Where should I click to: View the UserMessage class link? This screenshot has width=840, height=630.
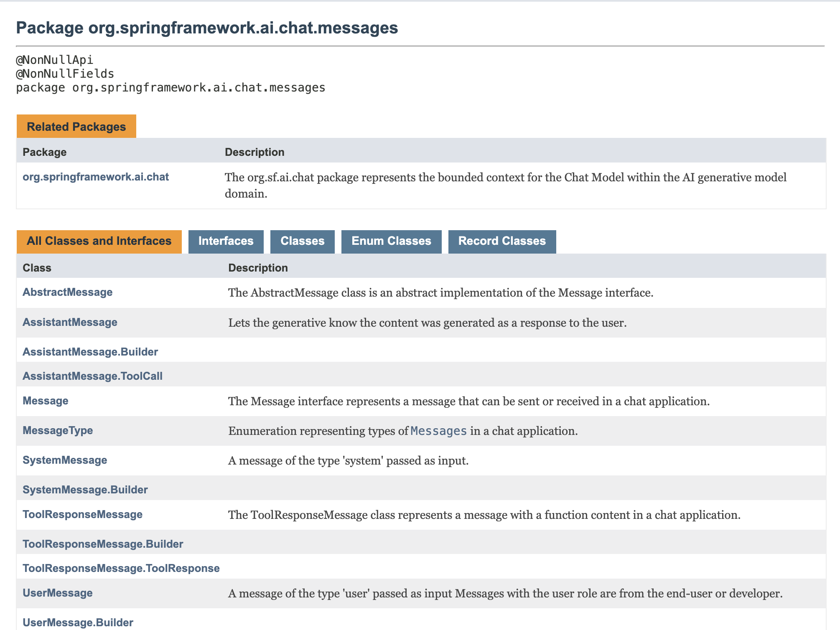58,593
